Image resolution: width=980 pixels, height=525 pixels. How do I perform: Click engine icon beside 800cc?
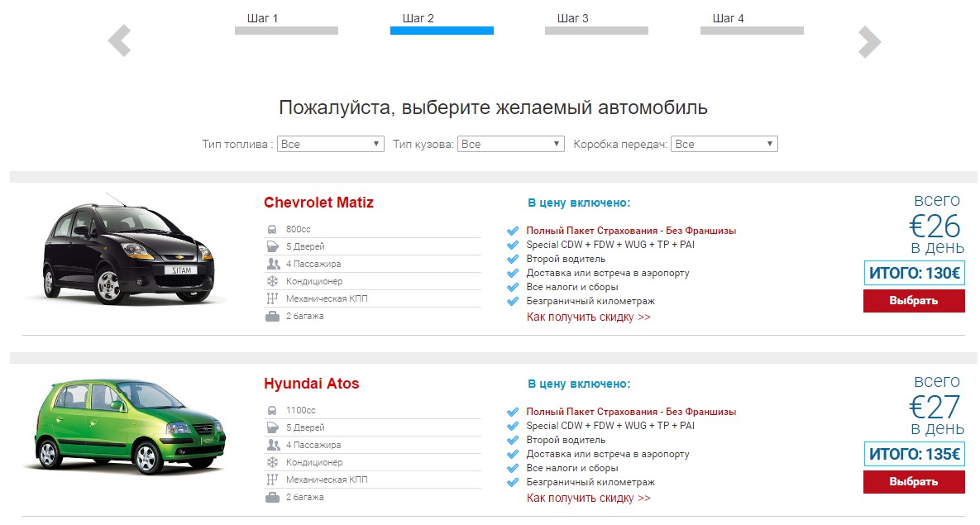272,229
